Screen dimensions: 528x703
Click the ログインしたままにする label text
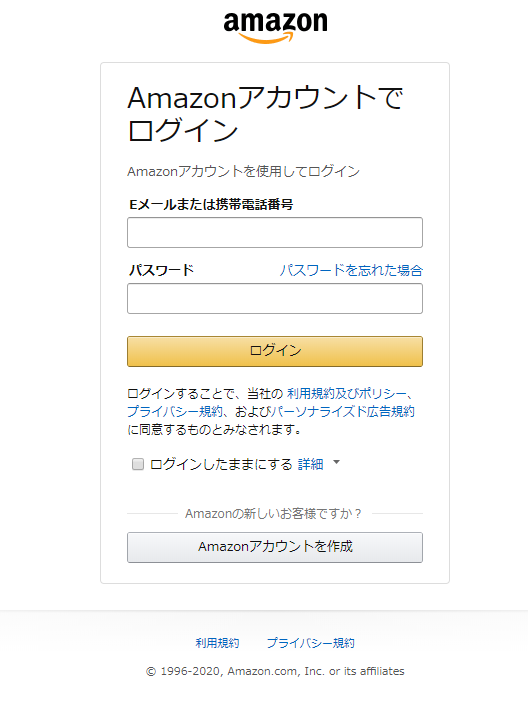[221, 464]
